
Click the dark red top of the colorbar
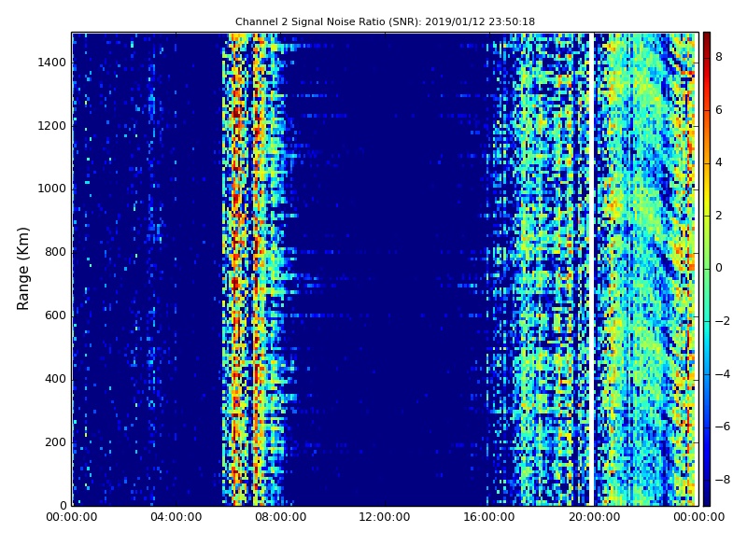click(707, 40)
